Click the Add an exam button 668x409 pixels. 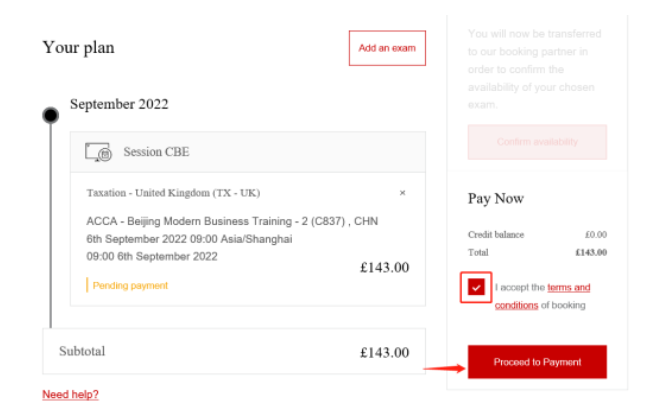tap(387, 48)
